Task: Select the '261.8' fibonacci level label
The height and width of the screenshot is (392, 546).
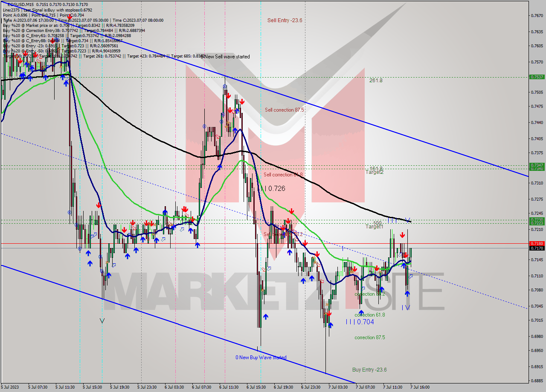Action: tap(376, 80)
